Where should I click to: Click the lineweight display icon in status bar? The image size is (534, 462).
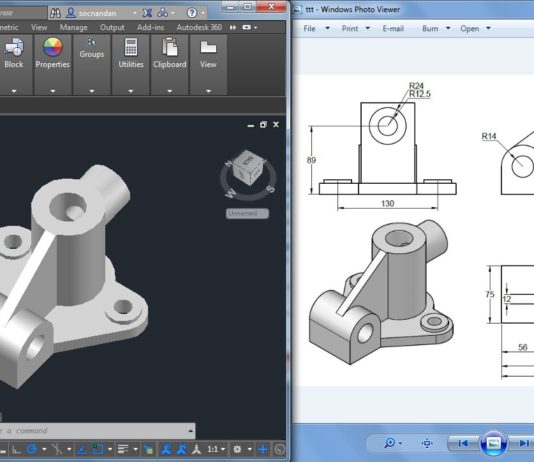tap(123, 449)
